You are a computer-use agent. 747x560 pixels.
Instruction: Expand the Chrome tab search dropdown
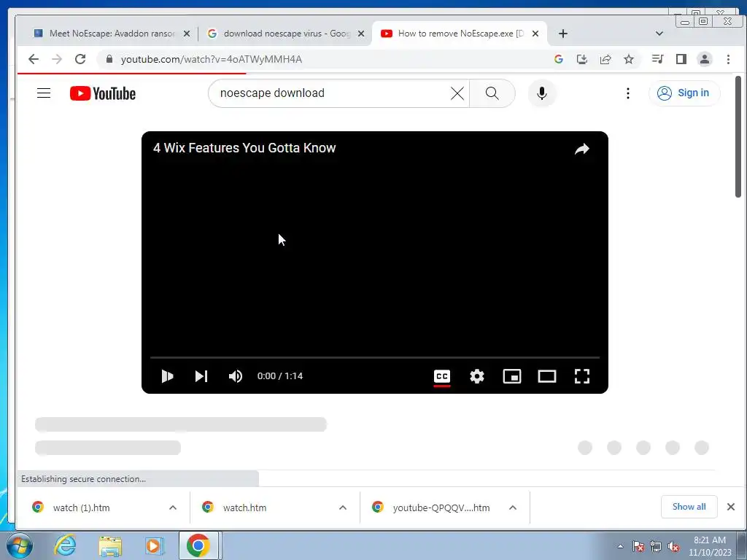pos(659,34)
